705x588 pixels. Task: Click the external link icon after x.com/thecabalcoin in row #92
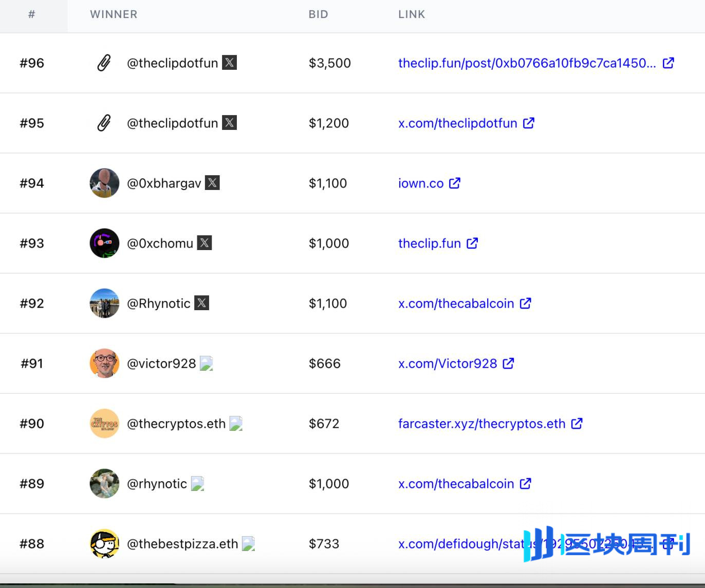525,303
